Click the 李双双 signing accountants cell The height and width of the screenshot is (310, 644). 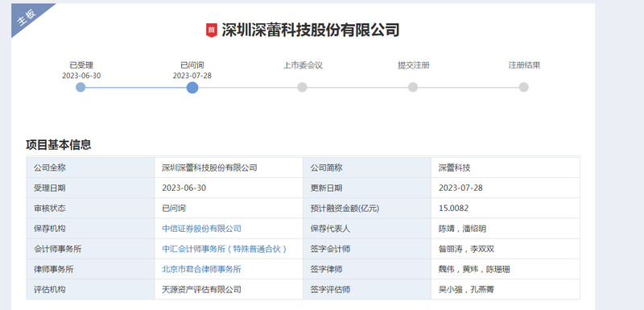pyautogui.click(x=506, y=249)
